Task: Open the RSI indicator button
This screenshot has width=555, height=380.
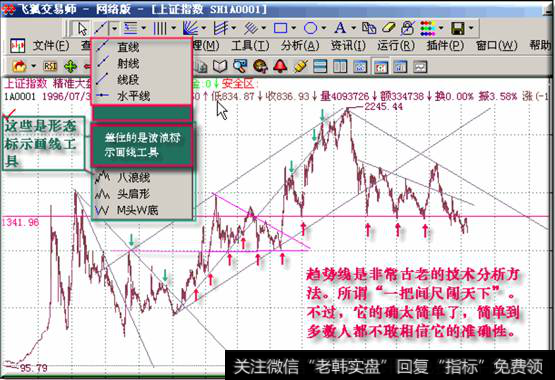Action: coord(50,66)
